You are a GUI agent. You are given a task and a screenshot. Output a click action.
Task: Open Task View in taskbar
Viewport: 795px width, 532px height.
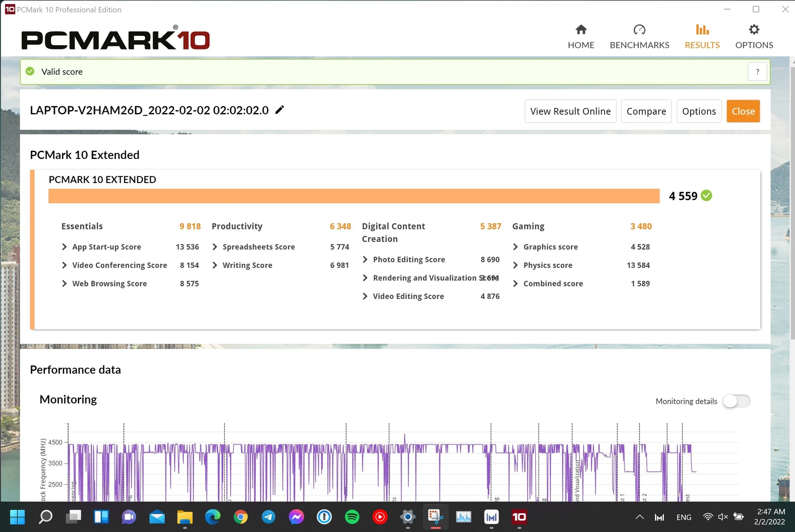74,517
